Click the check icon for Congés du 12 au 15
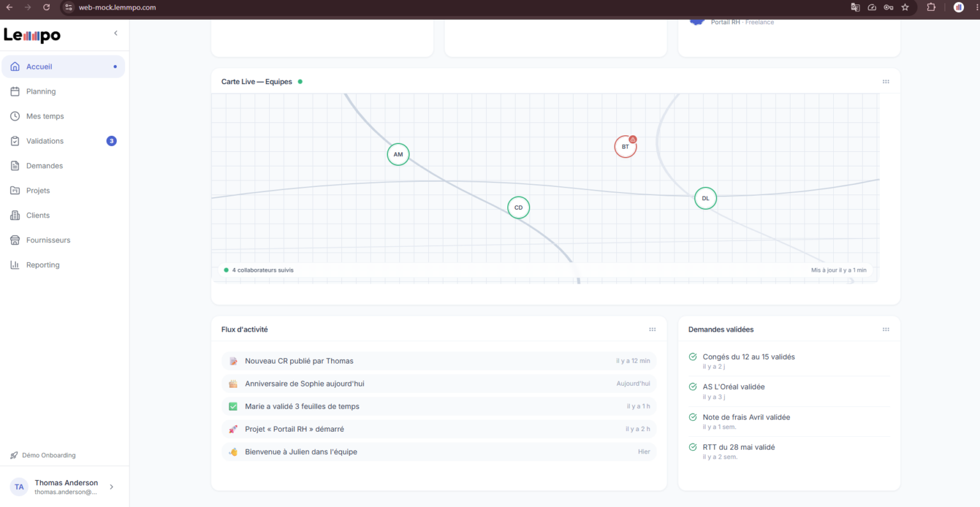The height and width of the screenshot is (507, 980). click(x=693, y=357)
